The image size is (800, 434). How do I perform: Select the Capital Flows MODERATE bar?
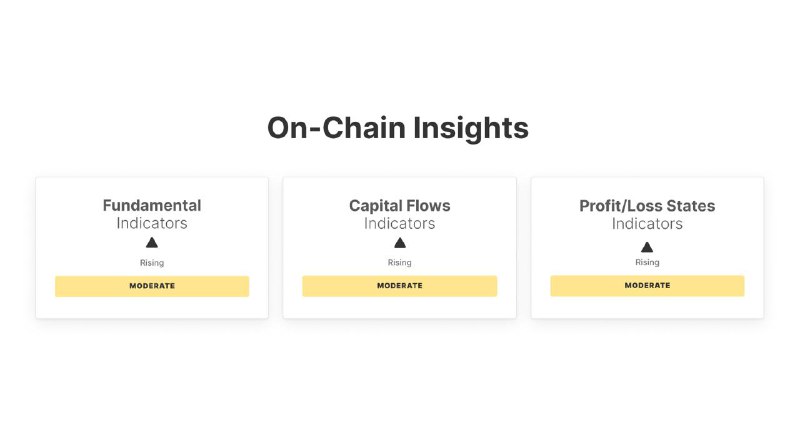(399, 286)
